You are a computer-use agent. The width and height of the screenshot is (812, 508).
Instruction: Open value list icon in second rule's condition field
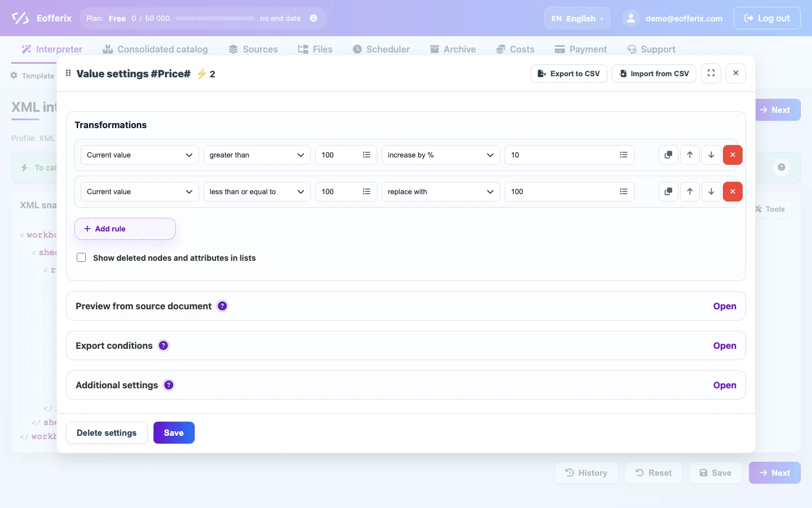pyautogui.click(x=367, y=191)
